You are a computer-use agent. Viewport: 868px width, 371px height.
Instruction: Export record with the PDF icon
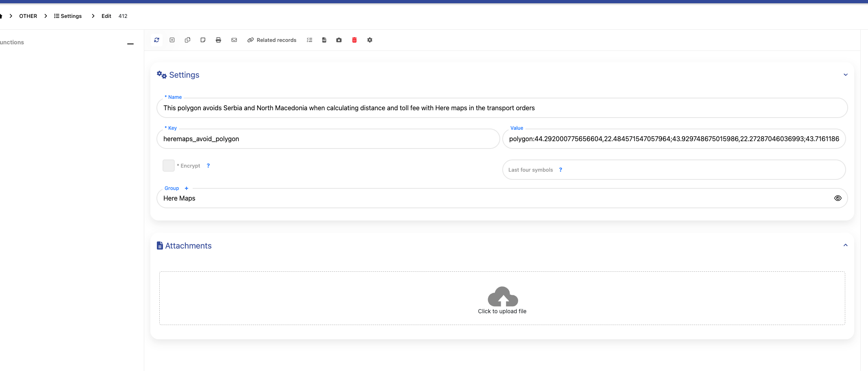[324, 40]
